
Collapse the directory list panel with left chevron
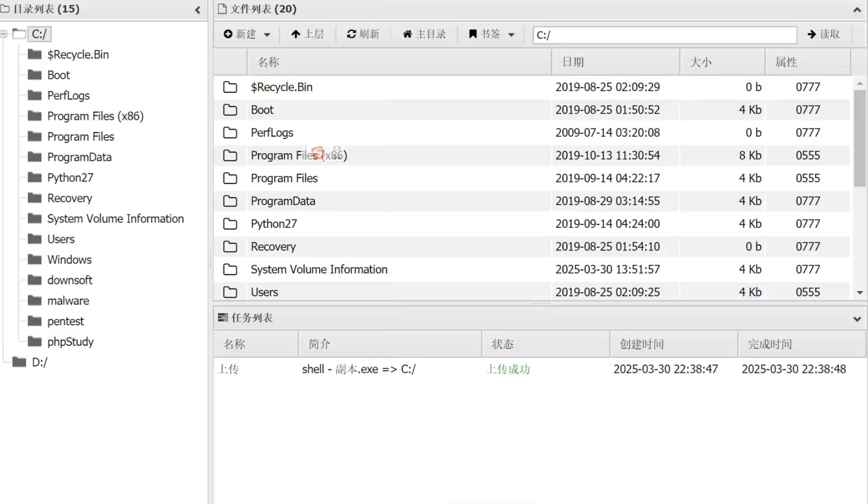pos(198,10)
